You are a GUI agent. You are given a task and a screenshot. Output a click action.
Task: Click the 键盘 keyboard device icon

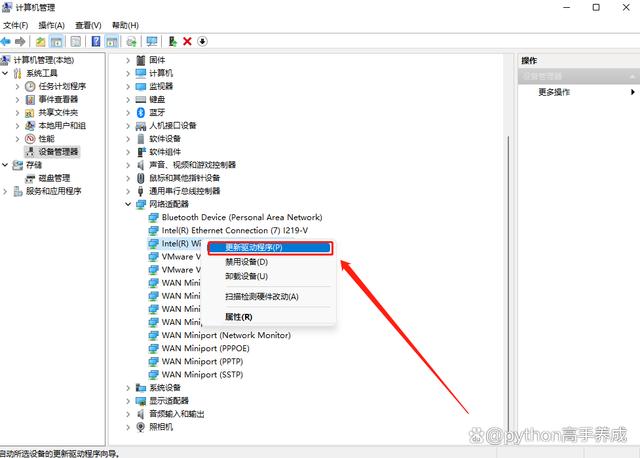click(x=141, y=99)
